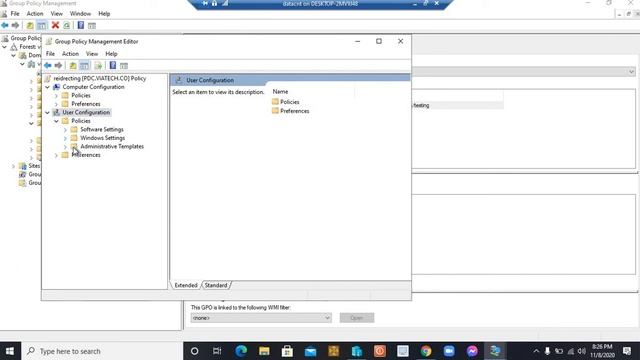Open Zoom from the taskbar
640x360 pixels.
click(449, 351)
